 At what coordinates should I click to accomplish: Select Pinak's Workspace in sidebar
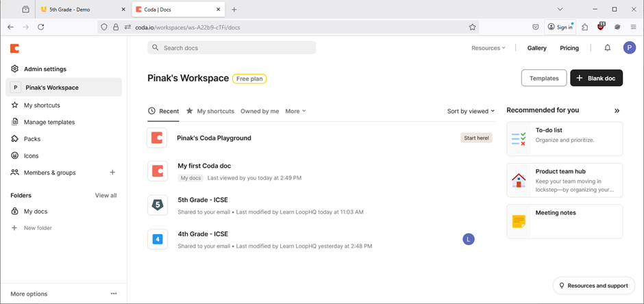64,88
